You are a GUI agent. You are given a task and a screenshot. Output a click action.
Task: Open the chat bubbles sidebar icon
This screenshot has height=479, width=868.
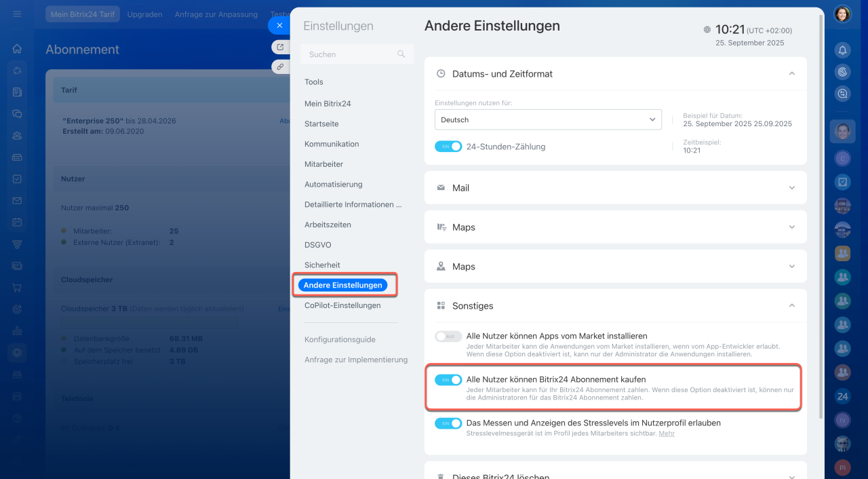pos(17,114)
